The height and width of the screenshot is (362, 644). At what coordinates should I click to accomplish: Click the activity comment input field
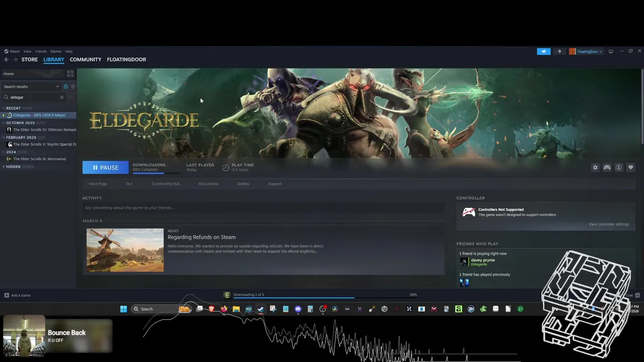point(264,208)
